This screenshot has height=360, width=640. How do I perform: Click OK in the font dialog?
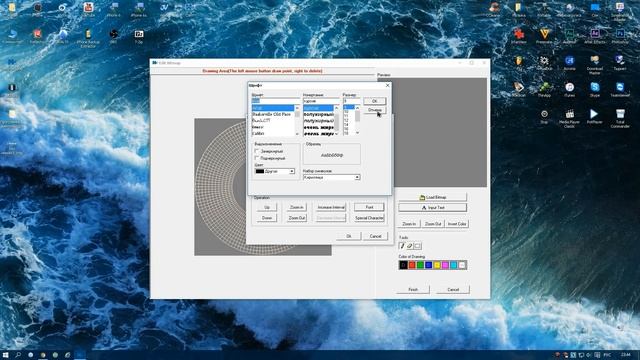(374, 101)
